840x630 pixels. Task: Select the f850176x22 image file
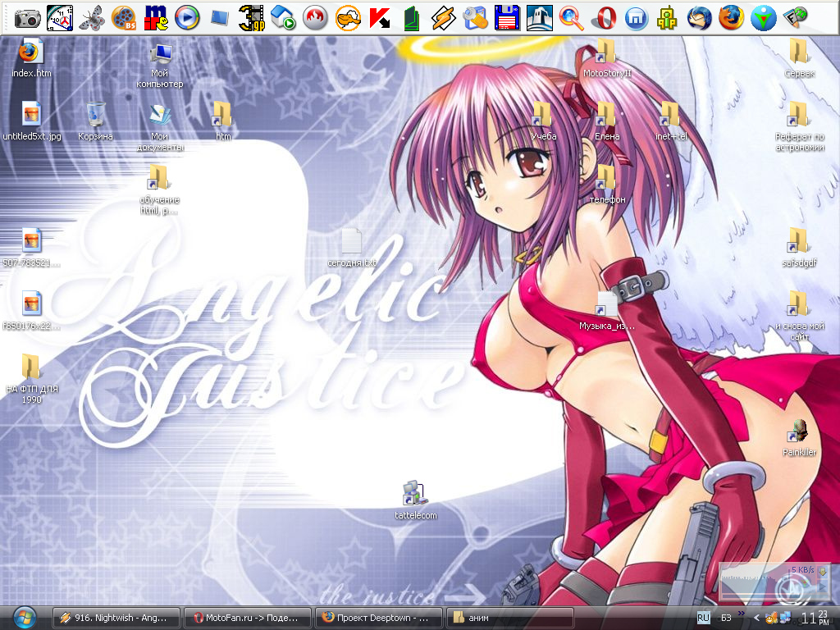[32, 312]
